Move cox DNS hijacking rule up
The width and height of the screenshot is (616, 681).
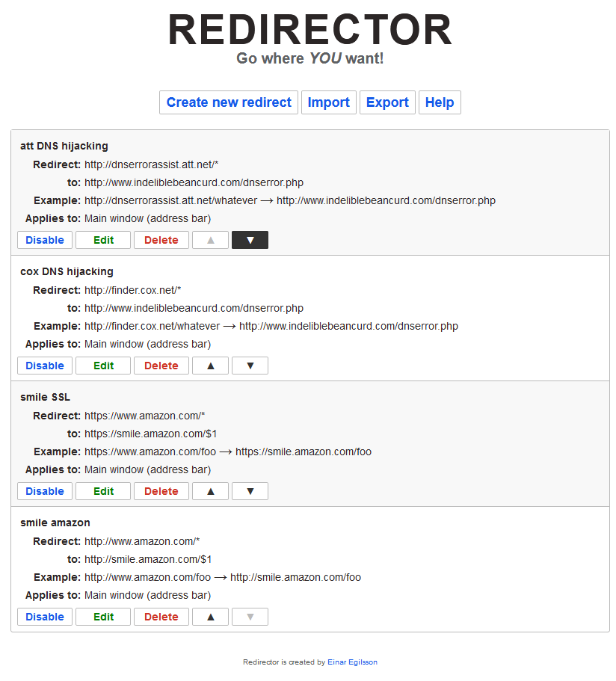[x=210, y=365]
